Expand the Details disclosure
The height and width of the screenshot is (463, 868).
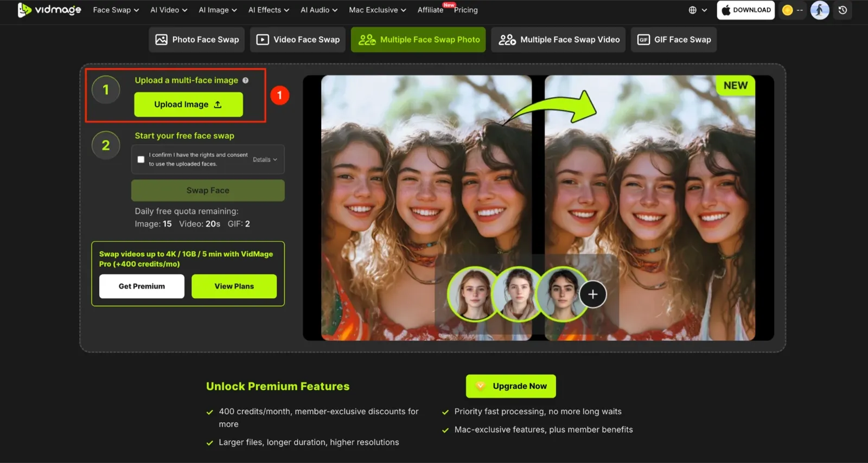[x=265, y=159]
